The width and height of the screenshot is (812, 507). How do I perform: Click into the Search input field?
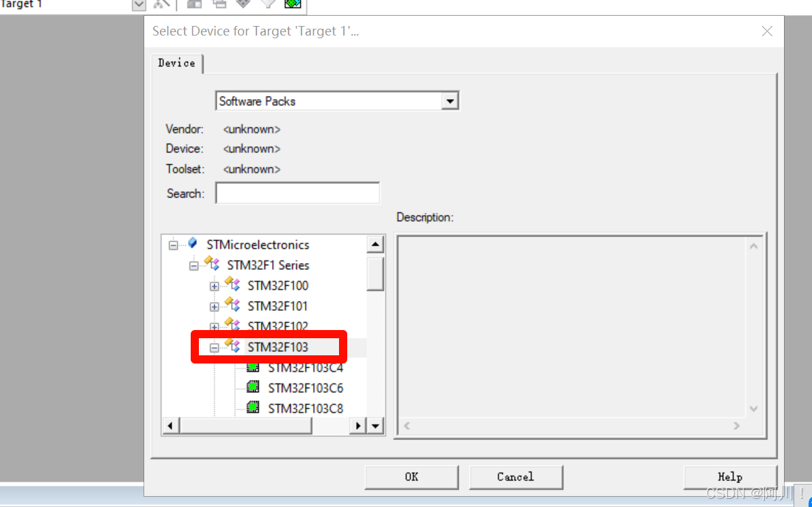pyautogui.click(x=298, y=193)
